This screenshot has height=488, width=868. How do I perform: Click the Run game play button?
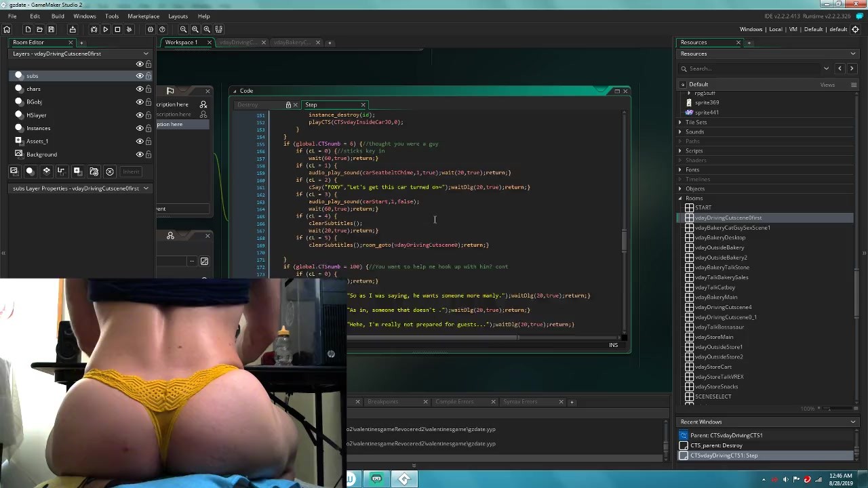105,29
